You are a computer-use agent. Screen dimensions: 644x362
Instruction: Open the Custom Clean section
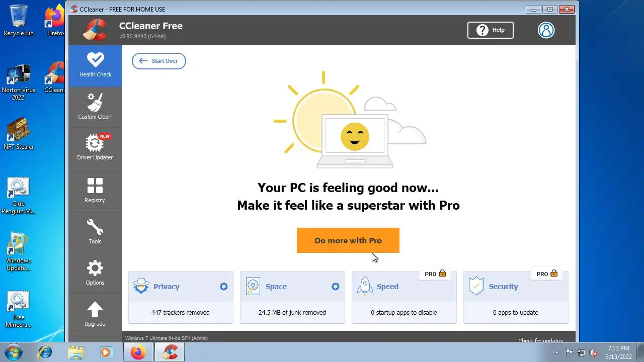[x=95, y=107]
